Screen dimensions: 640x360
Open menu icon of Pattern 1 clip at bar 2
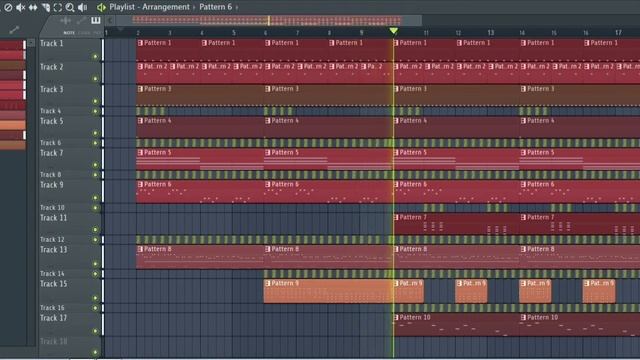click(x=140, y=43)
